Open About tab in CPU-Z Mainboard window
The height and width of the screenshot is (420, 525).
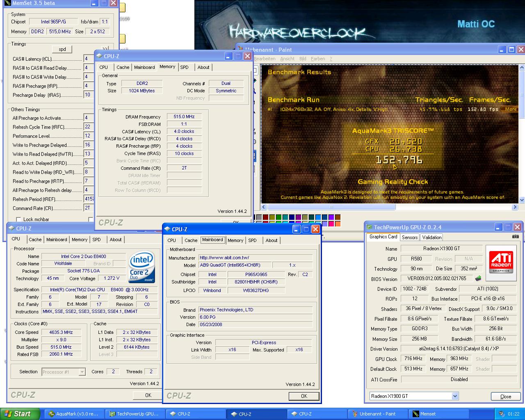click(x=272, y=240)
